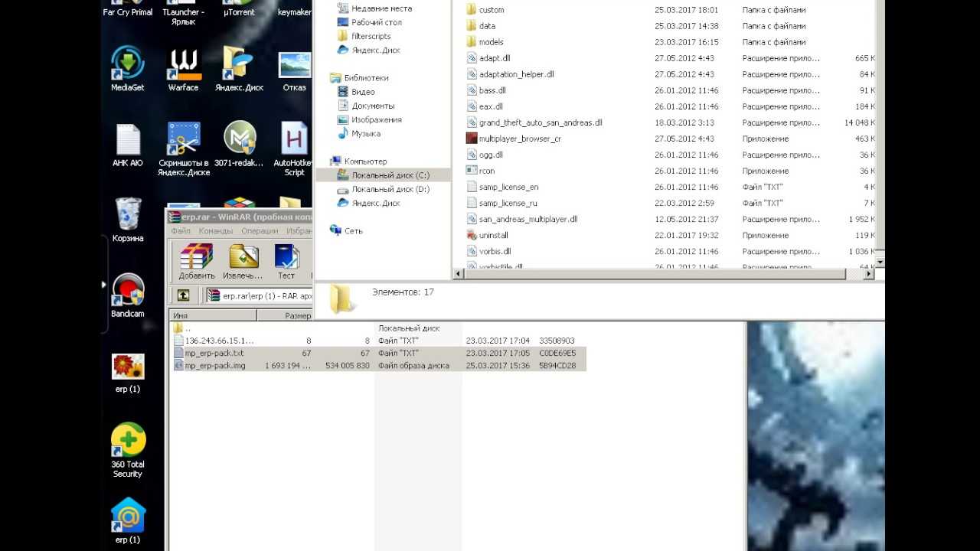Select Сеть in the navigation pane
Screen dimensions: 980x551
point(347,230)
